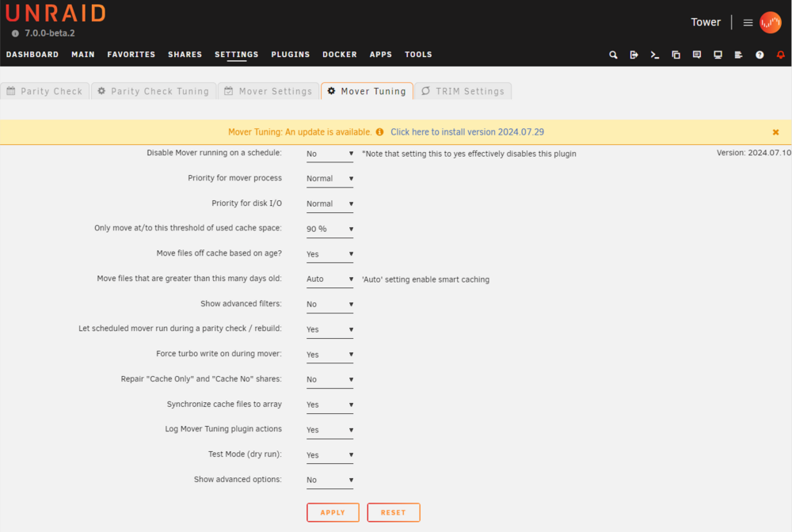Open Let scheduled mover run during parity check dropdown
792x532 pixels.
pyautogui.click(x=329, y=329)
